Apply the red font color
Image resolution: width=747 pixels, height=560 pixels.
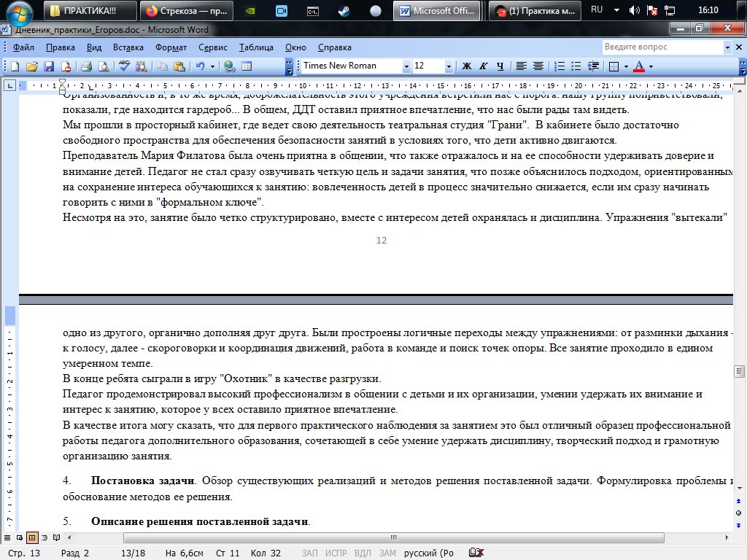click(x=639, y=66)
